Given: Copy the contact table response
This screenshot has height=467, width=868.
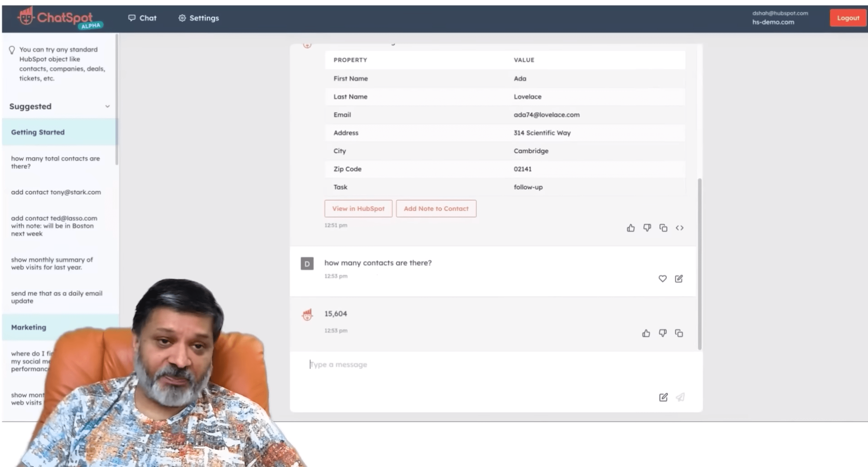Looking at the screenshot, I should pyautogui.click(x=663, y=228).
